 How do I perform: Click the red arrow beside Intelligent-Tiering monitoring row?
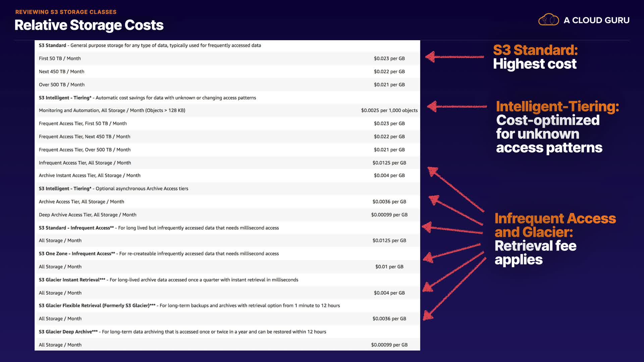[x=457, y=107]
